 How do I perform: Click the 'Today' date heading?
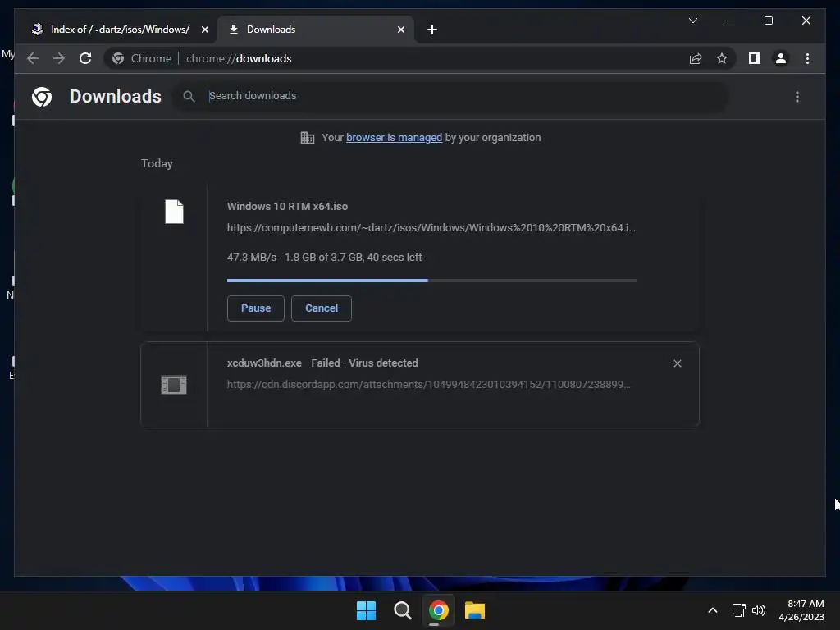pyautogui.click(x=157, y=163)
